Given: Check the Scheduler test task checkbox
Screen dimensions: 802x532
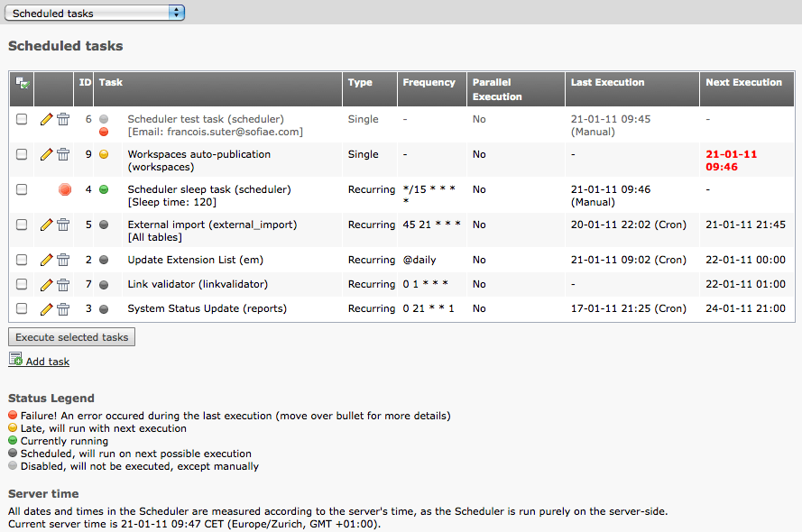Looking at the screenshot, I should [x=22, y=119].
